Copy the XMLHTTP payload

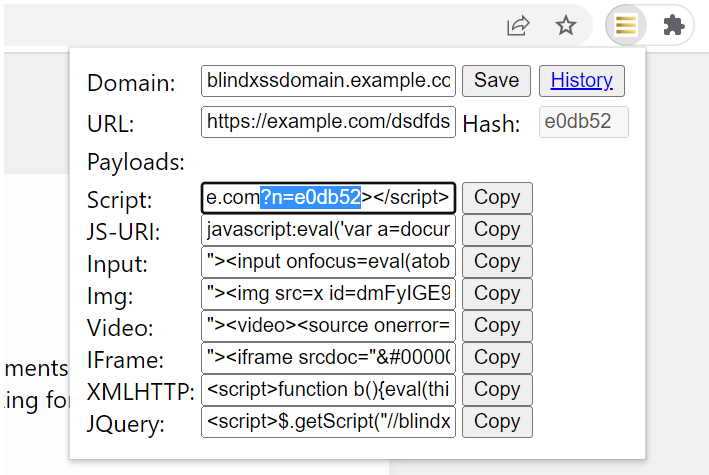(497, 390)
